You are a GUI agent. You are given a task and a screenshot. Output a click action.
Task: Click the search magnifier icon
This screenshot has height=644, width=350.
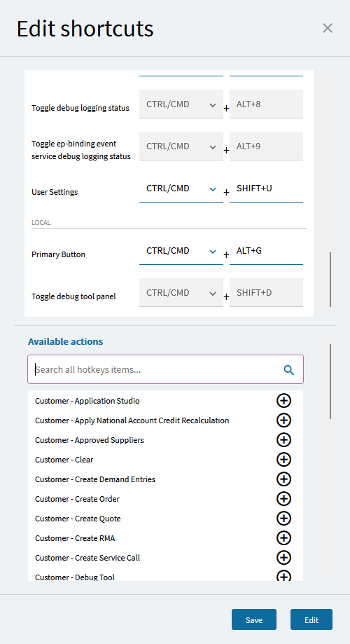(289, 370)
